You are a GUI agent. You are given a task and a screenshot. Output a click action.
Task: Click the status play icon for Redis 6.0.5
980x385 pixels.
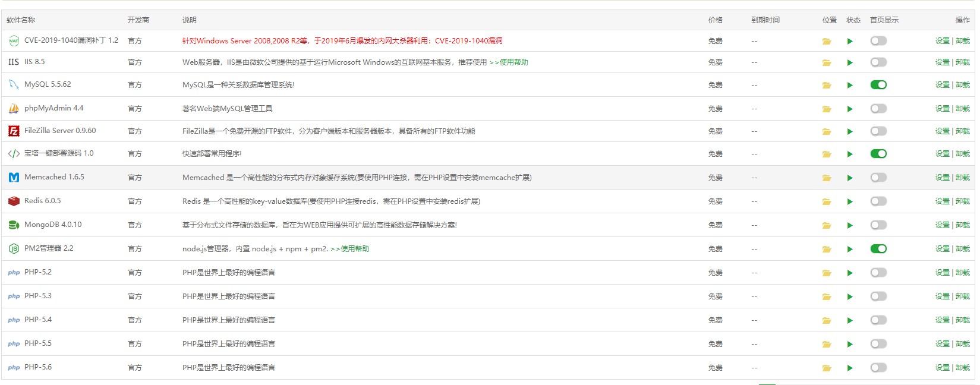point(850,201)
